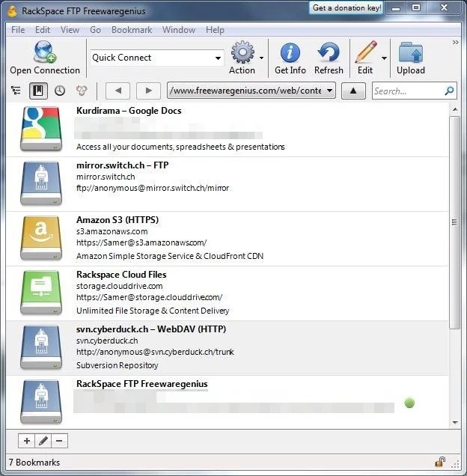Select Rackspace Cloud Files bookmark title
Screen dimensions: 467x476
pos(121,275)
